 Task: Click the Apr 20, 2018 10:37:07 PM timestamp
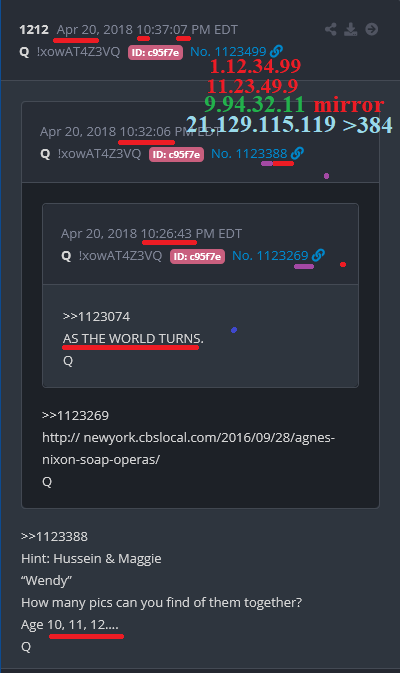(147, 30)
